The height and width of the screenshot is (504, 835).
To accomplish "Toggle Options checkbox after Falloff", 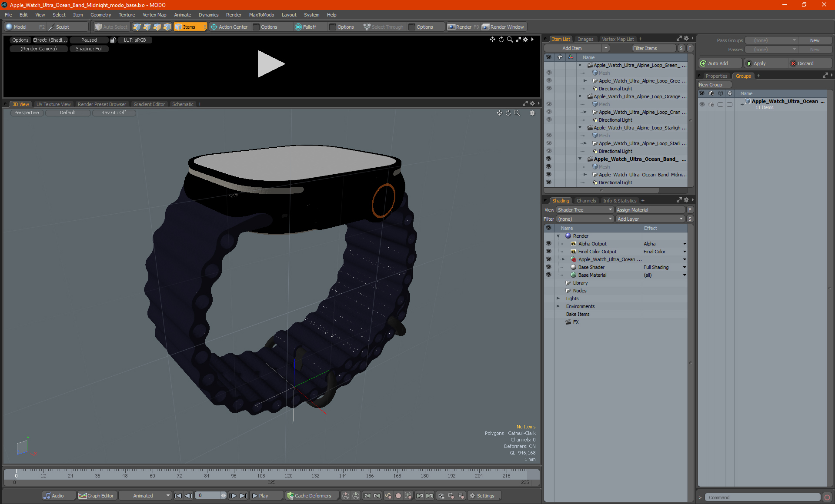I will [333, 27].
